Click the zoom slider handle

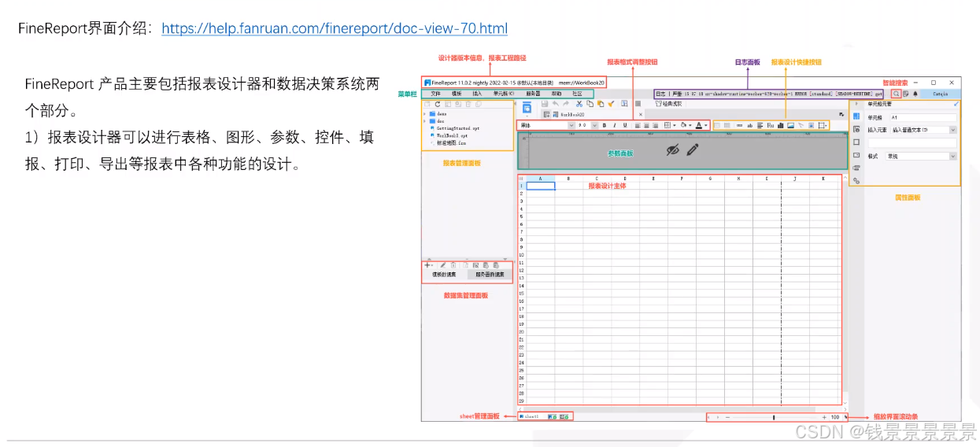(x=775, y=417)
